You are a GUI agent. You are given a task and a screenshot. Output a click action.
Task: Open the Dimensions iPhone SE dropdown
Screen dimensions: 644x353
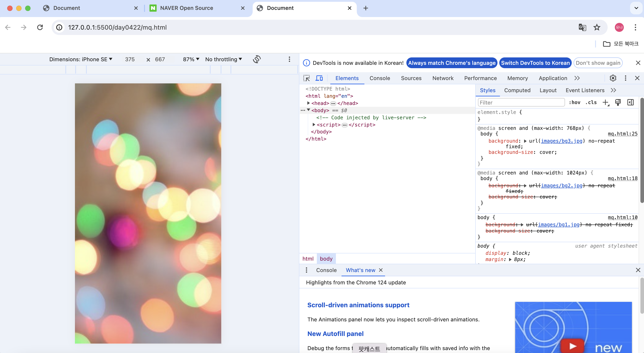81,59
